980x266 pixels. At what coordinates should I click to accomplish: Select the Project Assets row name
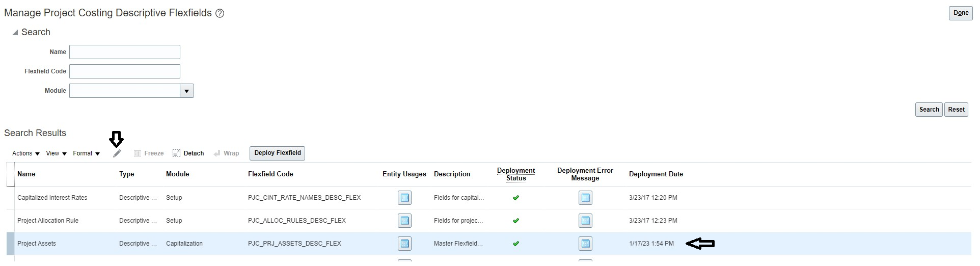pos(37,244)
